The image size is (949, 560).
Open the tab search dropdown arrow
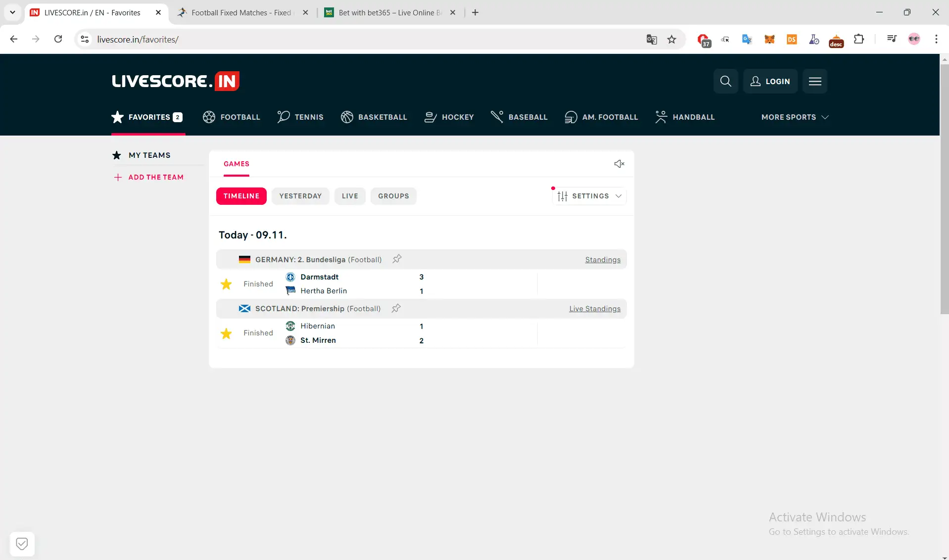coord(12,12)
